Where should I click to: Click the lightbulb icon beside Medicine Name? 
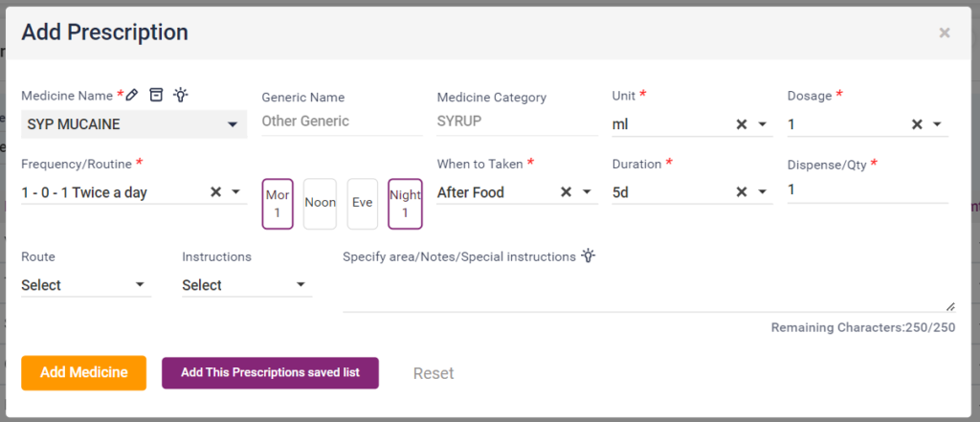click(180, 95)
